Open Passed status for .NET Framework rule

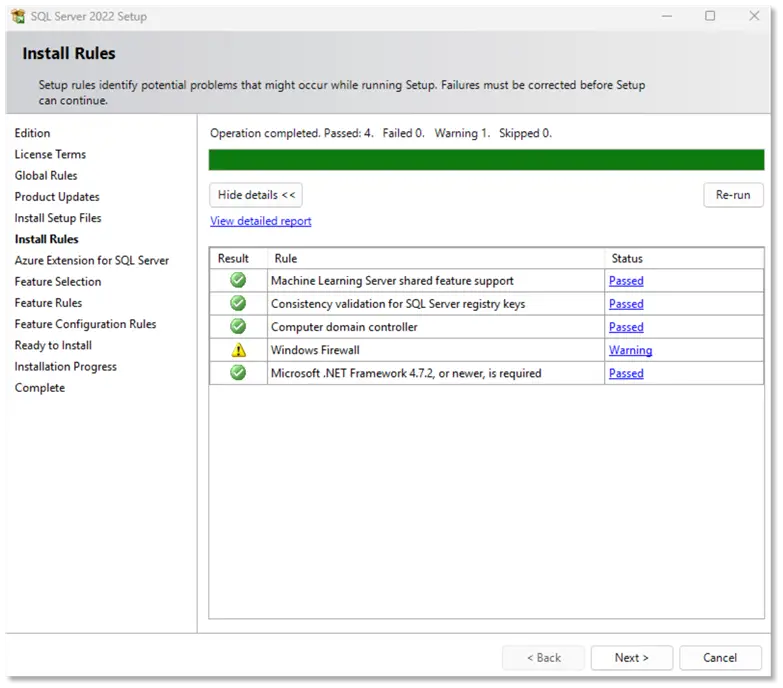point(626,373)
